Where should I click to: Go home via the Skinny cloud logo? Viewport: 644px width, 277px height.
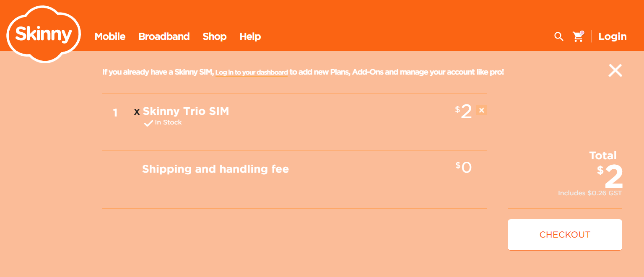coord(44,34)
